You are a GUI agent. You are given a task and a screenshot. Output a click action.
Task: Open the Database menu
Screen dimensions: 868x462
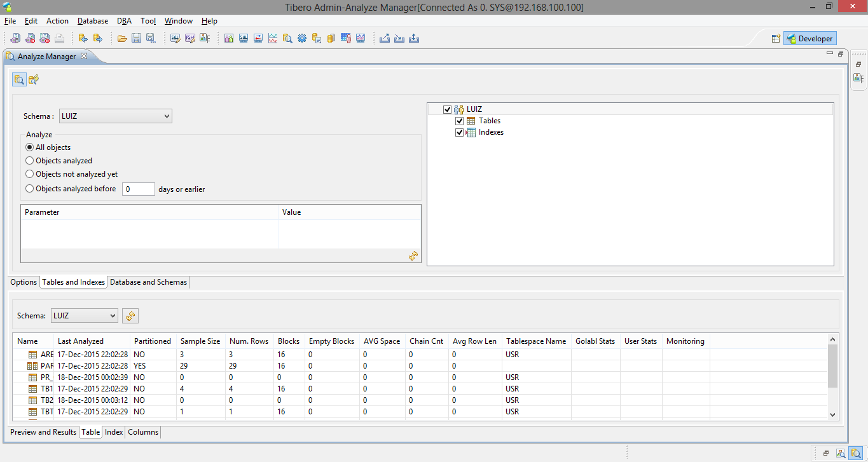(93, 21)
